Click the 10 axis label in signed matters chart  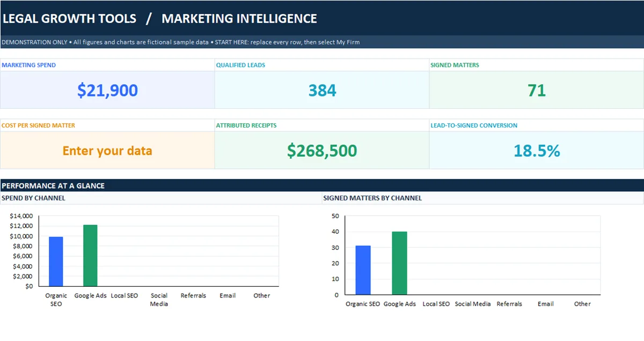point(335,279)
